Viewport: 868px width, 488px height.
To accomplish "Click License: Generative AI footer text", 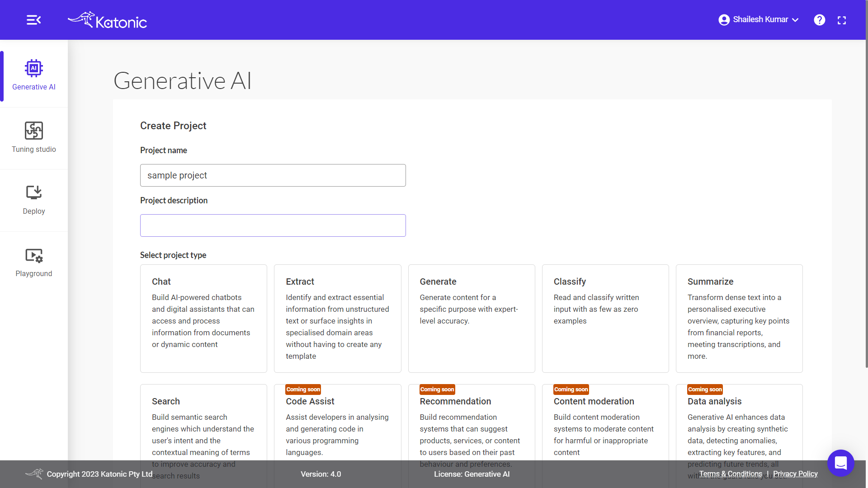I will [x=472, y=474].
